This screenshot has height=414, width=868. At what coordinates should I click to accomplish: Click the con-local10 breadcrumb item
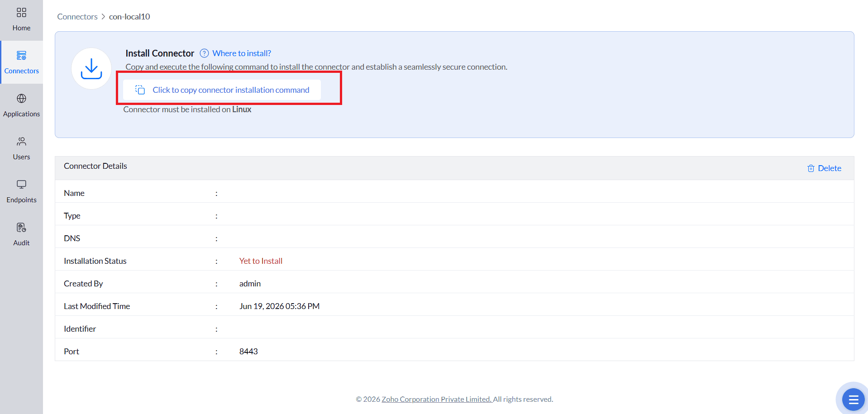[129, 17]
